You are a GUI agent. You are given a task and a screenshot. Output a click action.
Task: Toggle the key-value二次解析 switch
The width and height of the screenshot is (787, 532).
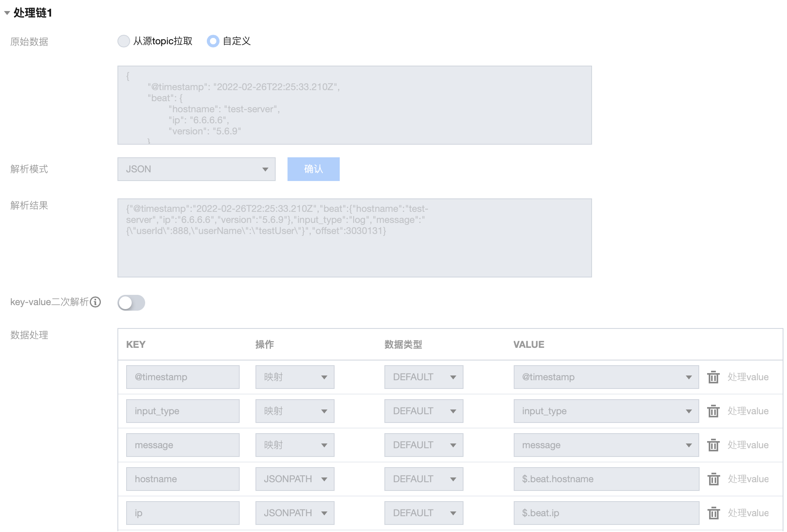131,303
